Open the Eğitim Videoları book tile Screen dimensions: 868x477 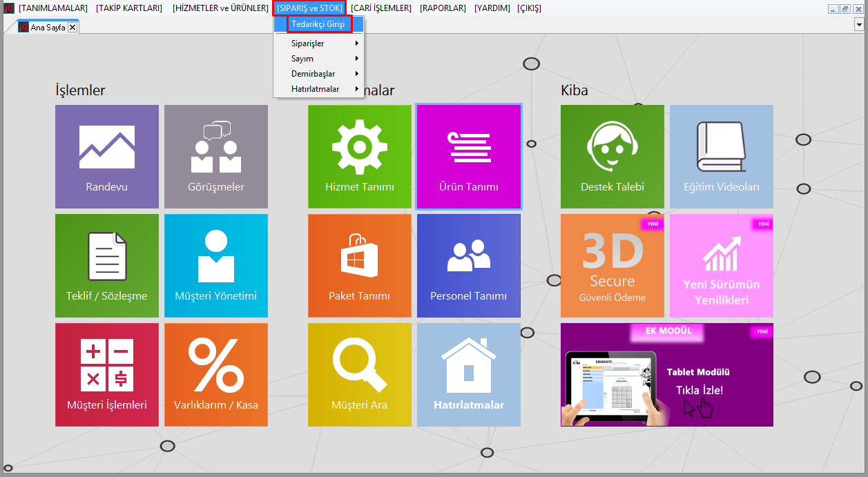(x=722, y=157)
